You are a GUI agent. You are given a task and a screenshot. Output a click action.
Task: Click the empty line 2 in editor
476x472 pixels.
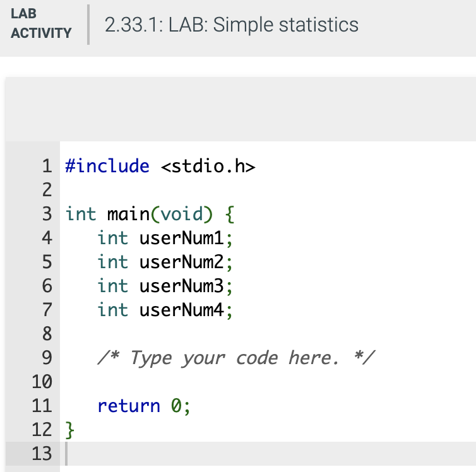point(268,190)
